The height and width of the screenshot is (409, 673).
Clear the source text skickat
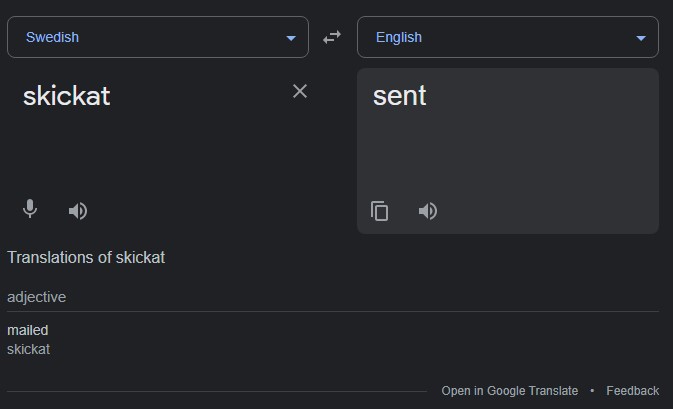click(x=300, y=91)
